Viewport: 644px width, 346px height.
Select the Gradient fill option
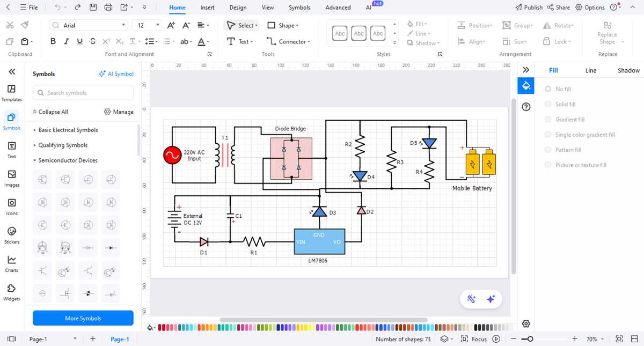tap(565, 120)
